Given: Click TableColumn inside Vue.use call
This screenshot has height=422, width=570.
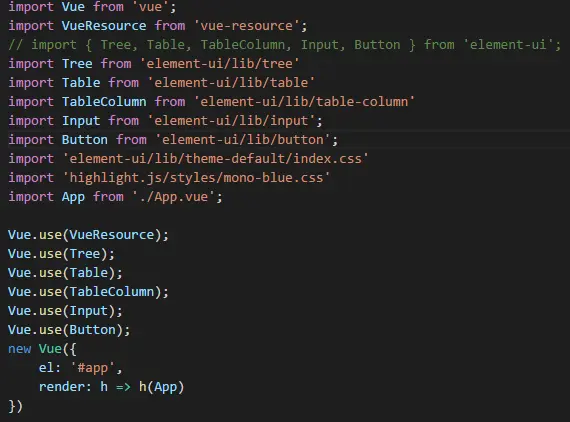Looking at the screenshot, I should click(112, 292).
